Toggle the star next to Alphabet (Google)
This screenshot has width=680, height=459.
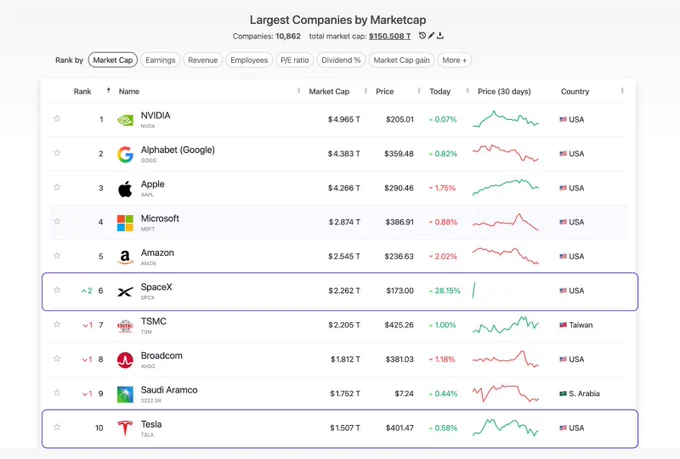pyautogui.click(x=57, y=153)
